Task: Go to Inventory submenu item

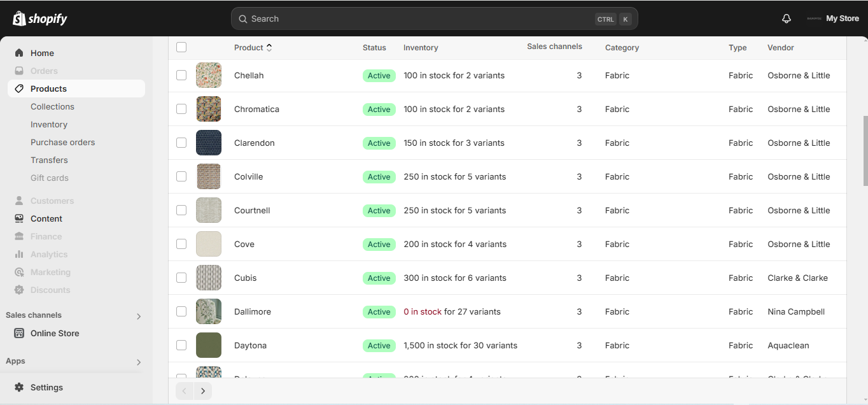Action: (49, 124)
